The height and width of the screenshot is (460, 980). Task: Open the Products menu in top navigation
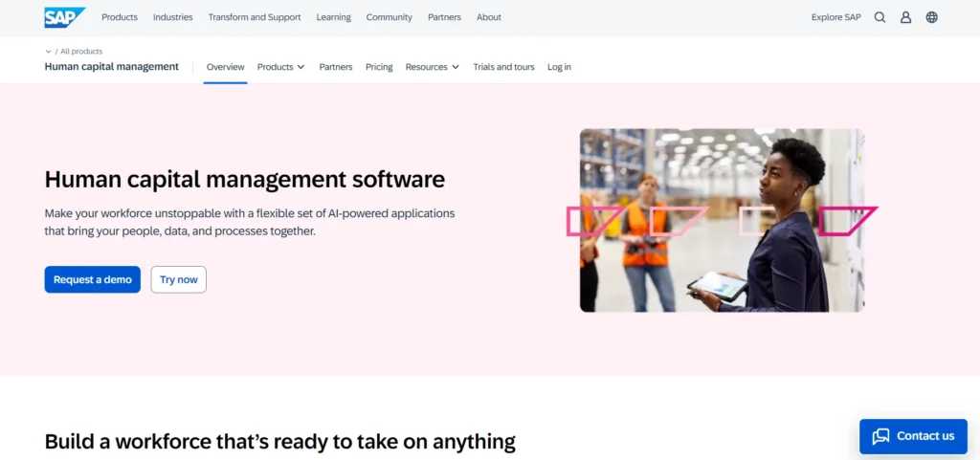(120, 17)
